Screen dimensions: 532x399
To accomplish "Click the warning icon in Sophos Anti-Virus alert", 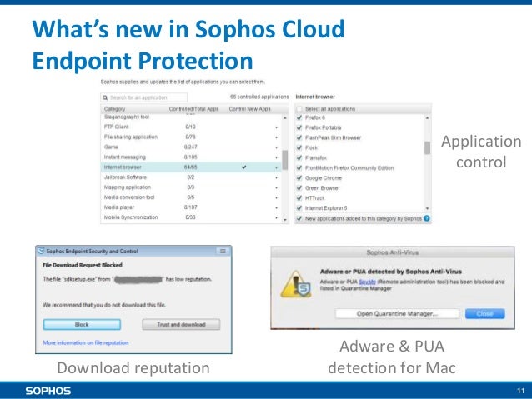I will click(296, 284).
